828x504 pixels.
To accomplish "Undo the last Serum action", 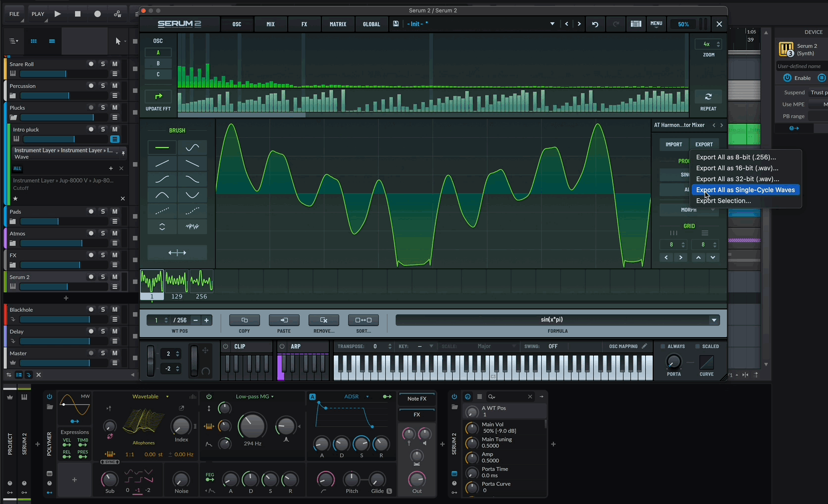I will coord(595,24).
